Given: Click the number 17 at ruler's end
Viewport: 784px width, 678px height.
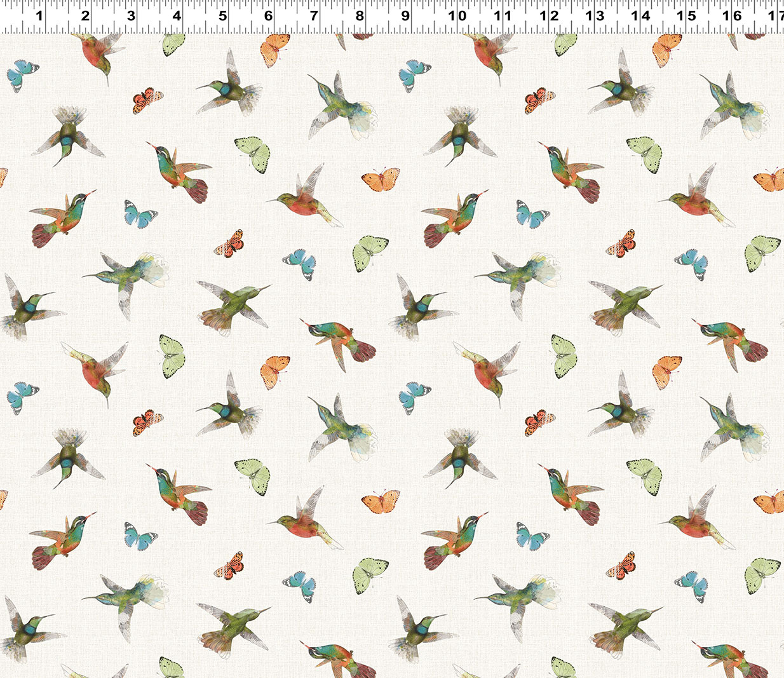Looking at the screenshot, I should [x=776, y=15].
